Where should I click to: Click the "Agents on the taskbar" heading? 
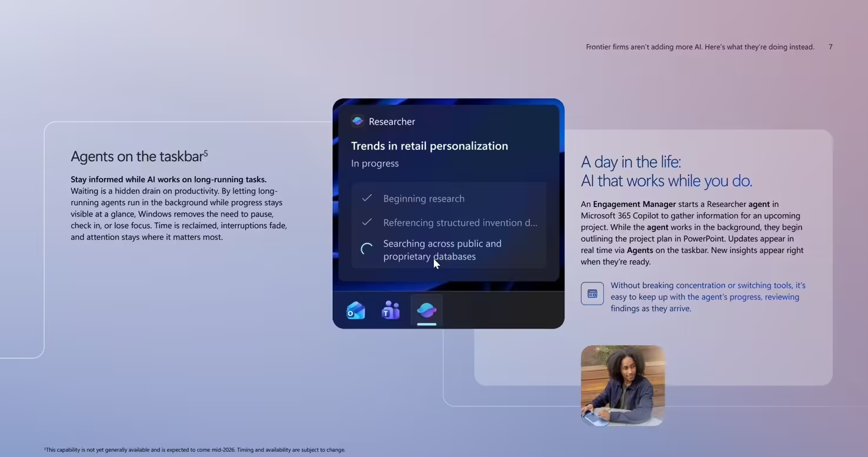point(139,156)
